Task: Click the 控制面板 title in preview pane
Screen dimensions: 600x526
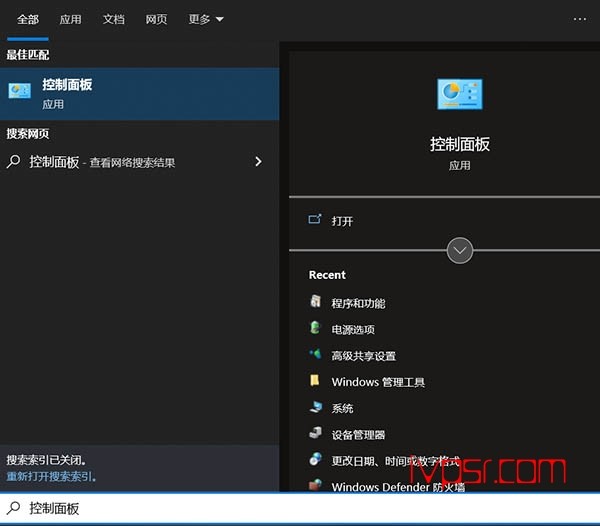Action: [x=460, y=145]
